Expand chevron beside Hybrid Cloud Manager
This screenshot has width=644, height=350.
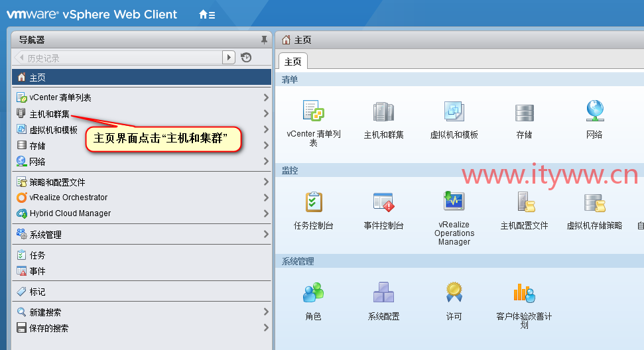[x=266, y=213]
